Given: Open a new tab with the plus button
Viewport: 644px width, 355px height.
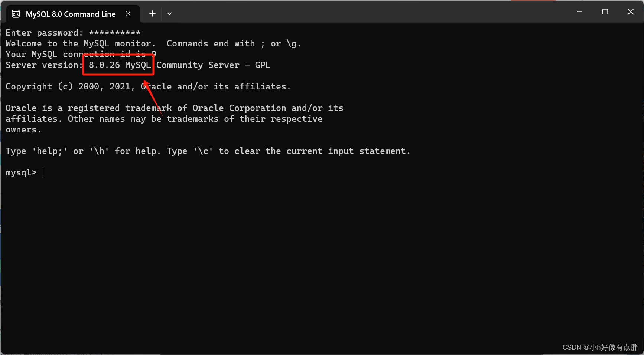Looking at the screenshot, I should click(x=152, y=14).
